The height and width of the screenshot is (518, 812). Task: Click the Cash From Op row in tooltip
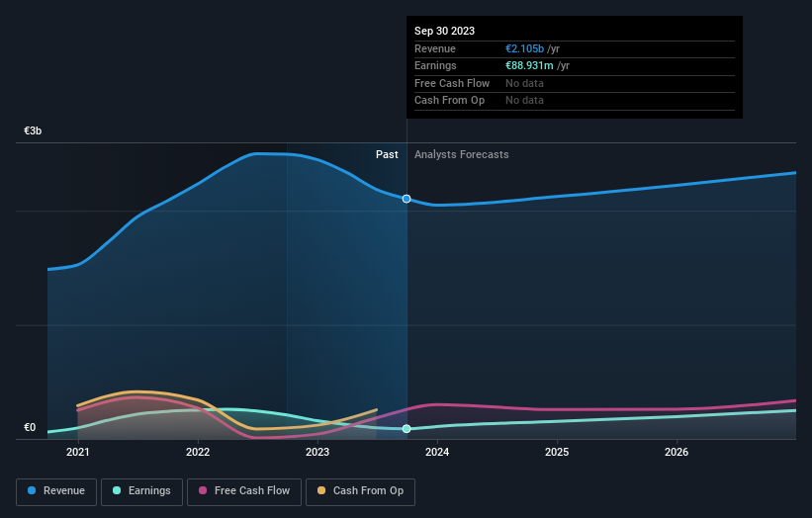point(575,101)
